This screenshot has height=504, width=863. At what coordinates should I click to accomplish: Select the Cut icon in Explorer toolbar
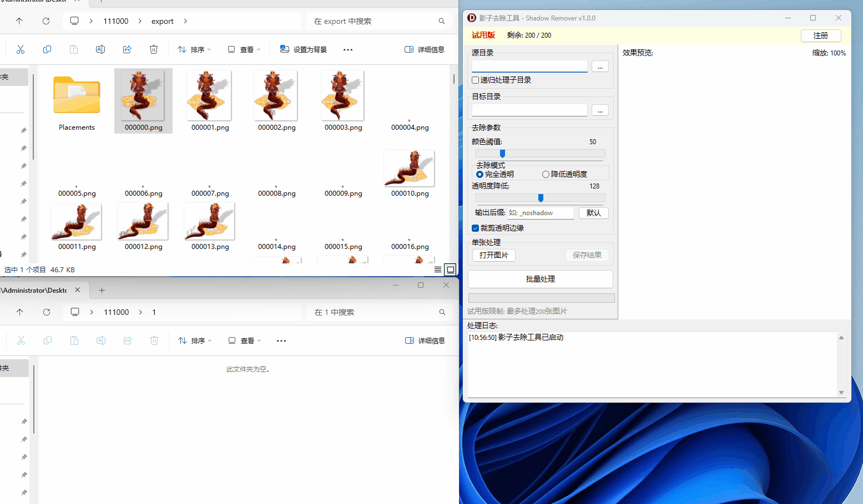(x=21, y=49)
